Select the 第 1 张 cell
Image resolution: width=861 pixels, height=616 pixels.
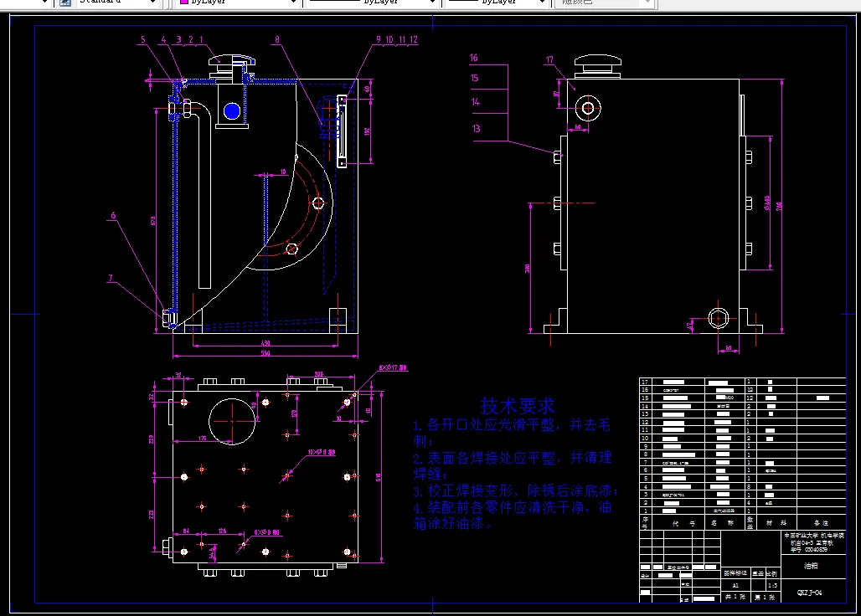pyautogui.click(x=765, y=596)
